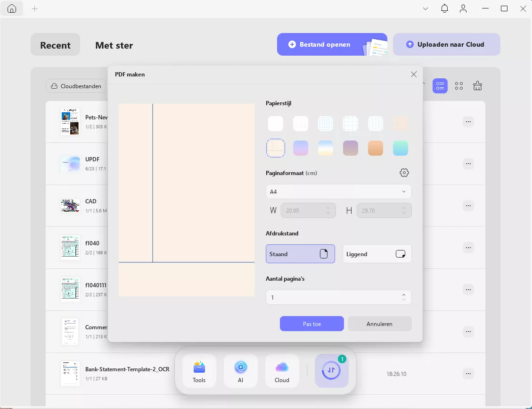Open the CAD file thumbnail
The width and height of the screenshot is (532, 409).
[x=70, y=206]
